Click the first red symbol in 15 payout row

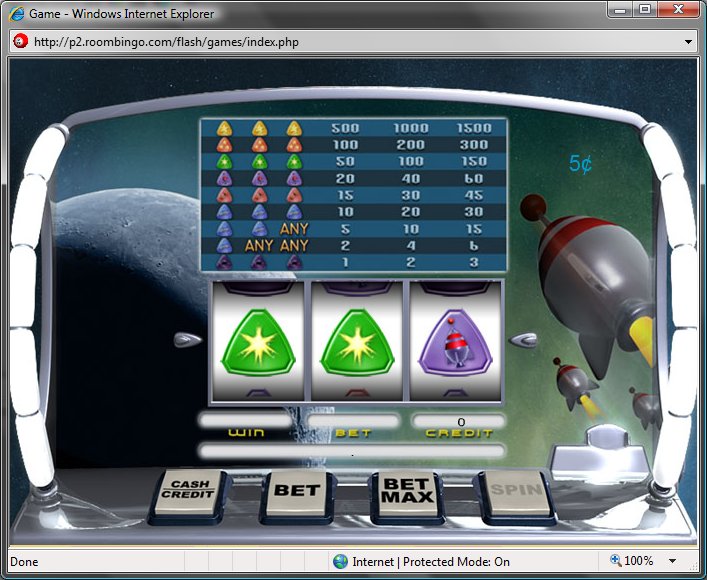pos(224,195)
